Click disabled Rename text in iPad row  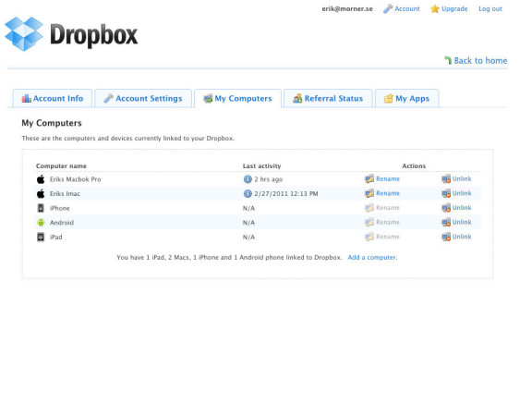pyautogui.click(x=388, y=237)
